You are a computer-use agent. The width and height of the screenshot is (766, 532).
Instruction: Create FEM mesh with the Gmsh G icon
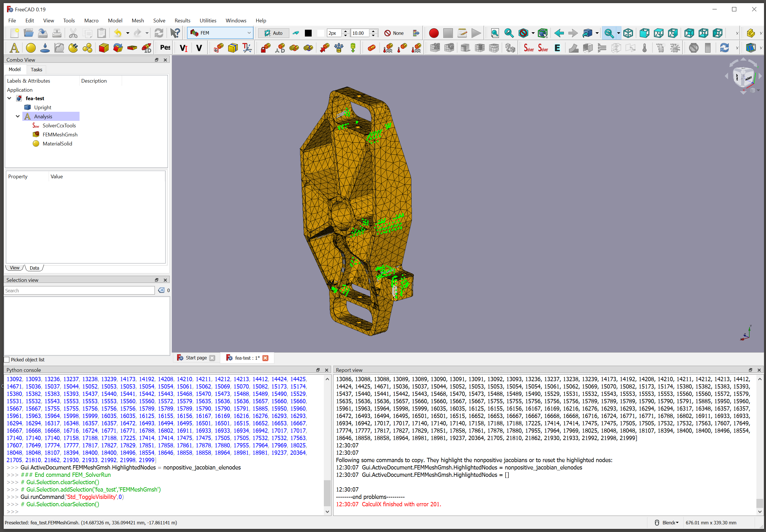click(x=449, y=48)
